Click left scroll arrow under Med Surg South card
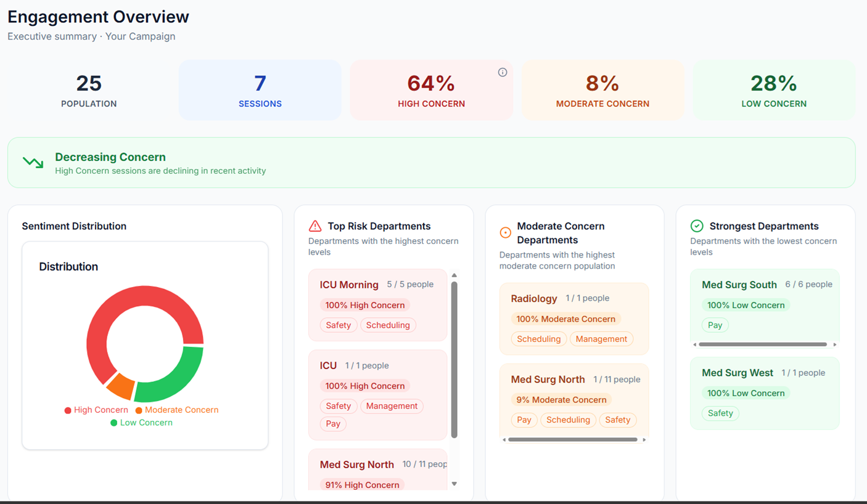867x504 pixels. (x=694, y=344)
